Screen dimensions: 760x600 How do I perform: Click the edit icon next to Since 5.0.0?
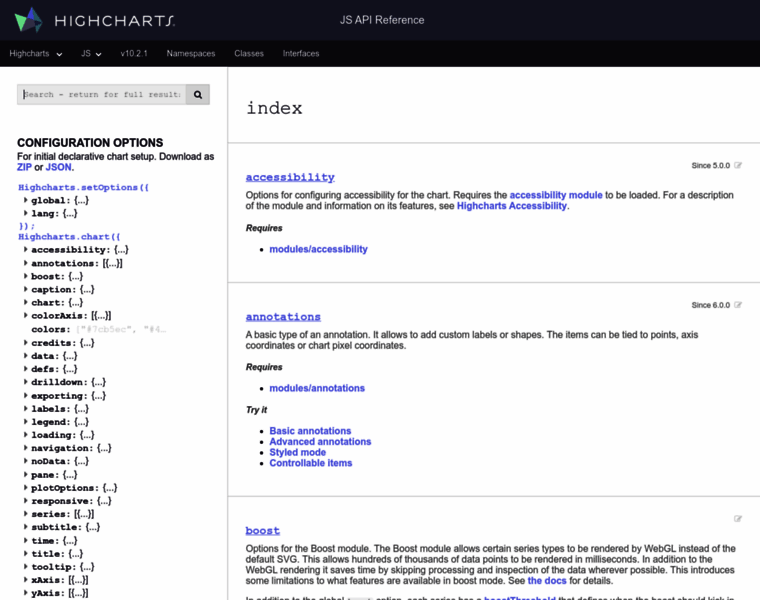[738, 165]
